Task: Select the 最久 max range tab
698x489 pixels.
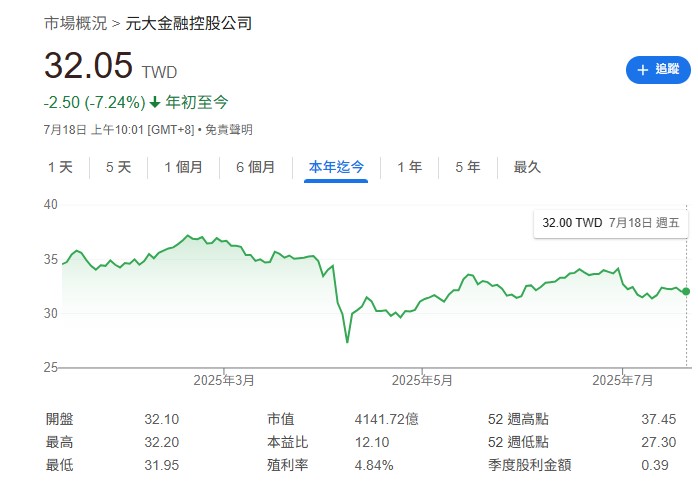Action: [527, 167]
